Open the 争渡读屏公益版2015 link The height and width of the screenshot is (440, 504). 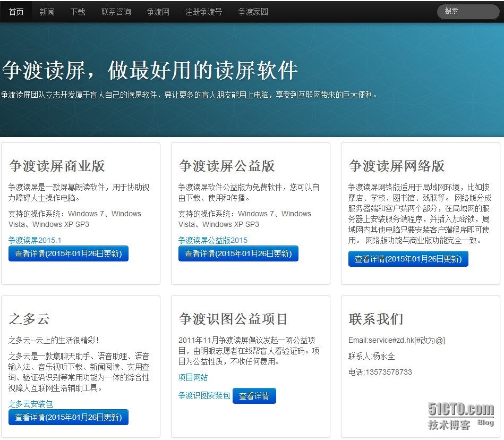[x=213, y=240]
